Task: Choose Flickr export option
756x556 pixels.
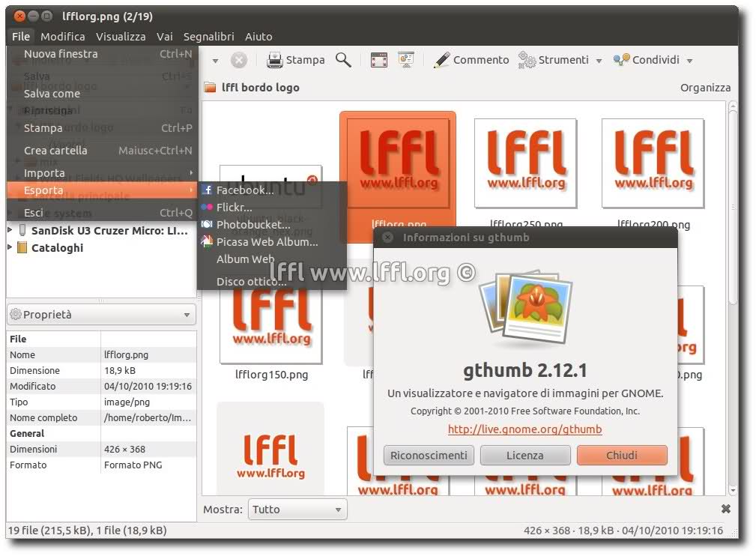Action: 234,208
